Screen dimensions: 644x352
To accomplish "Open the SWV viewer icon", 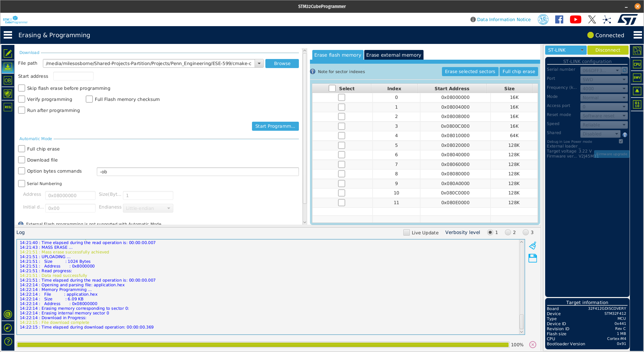I will [637, 78].
